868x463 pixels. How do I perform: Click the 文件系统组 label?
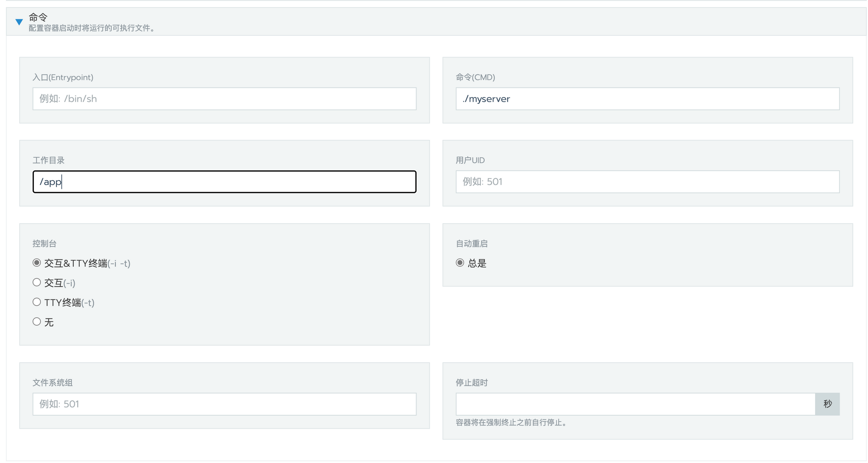click(52, 383)
